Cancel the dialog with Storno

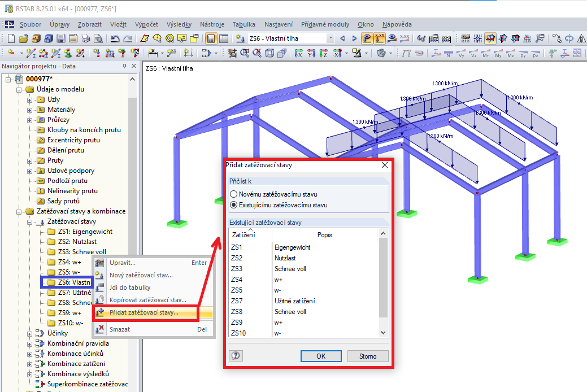point(368,356)
